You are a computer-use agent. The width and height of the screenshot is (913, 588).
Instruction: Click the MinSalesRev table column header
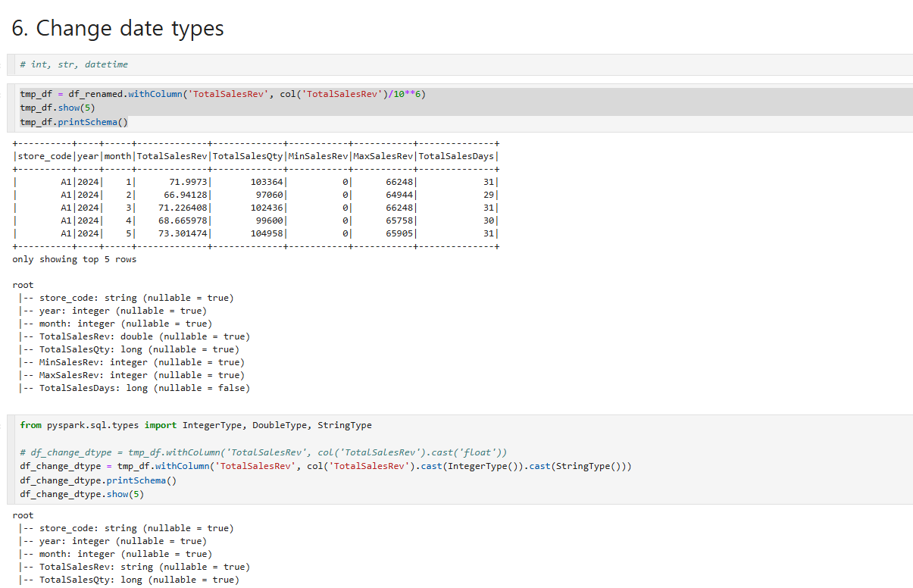[320, 156]
